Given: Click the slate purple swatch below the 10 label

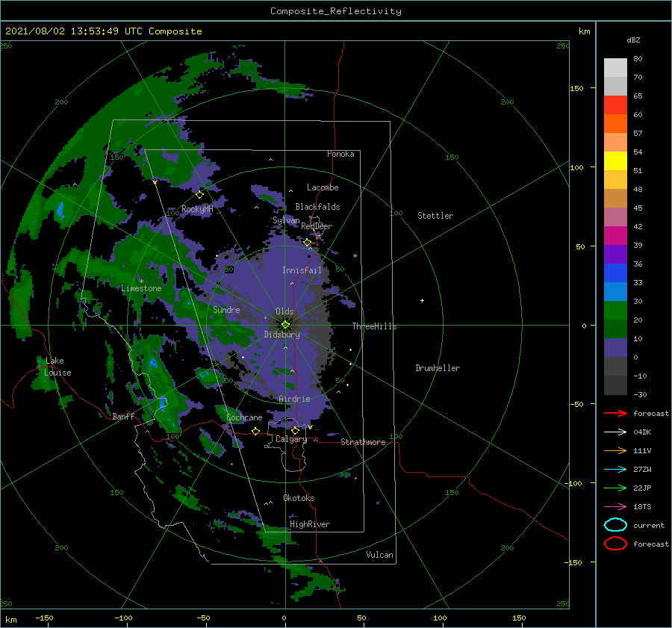Looking at the screenshot, I should pyautogui.click(x=615, y=347).
